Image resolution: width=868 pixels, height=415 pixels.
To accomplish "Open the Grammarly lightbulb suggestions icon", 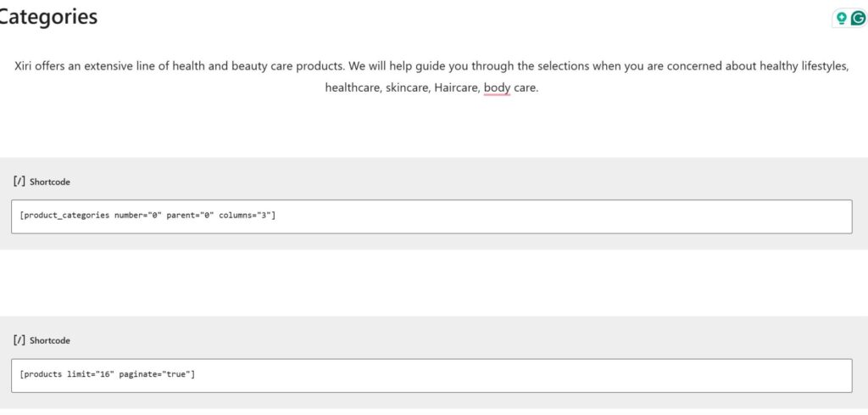I will pos(841,18).
